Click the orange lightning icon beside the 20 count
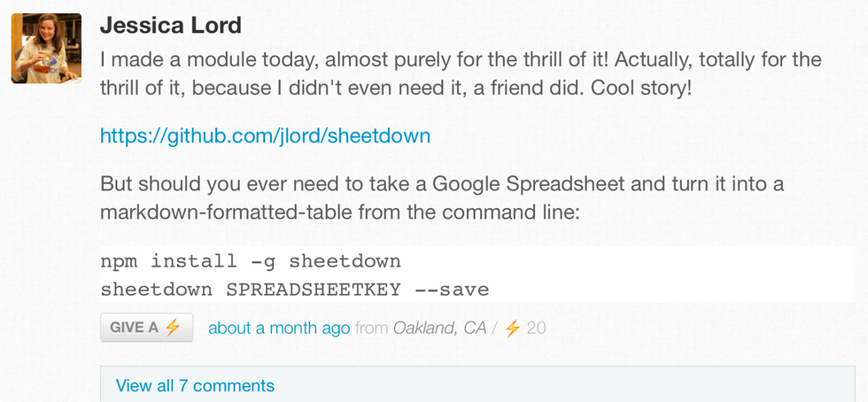 pos(513,328)
